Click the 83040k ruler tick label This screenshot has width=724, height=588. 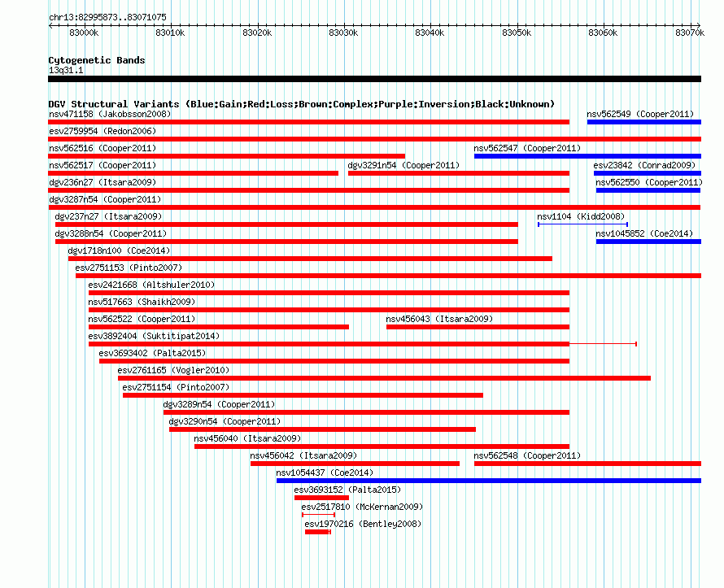click(430, 33)
